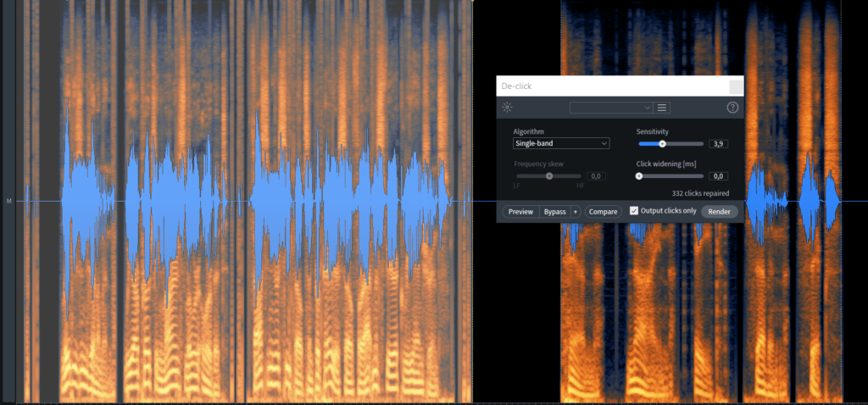Open the empty preset dropdown

(611, 108)
